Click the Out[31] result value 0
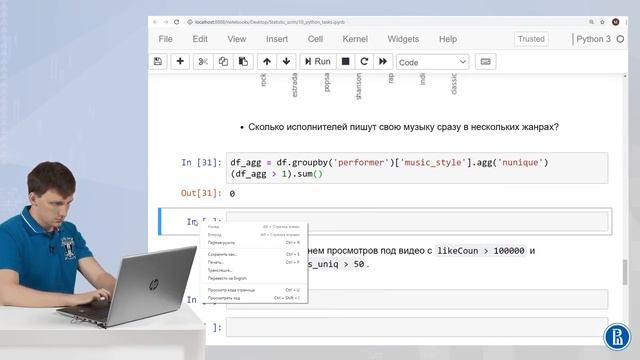 [232, 194]
